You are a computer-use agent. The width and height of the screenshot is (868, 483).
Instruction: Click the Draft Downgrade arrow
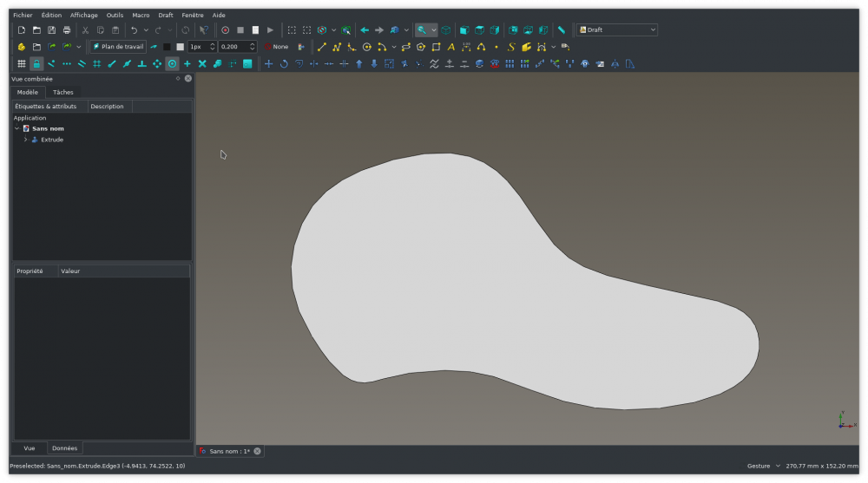(374, 63)
